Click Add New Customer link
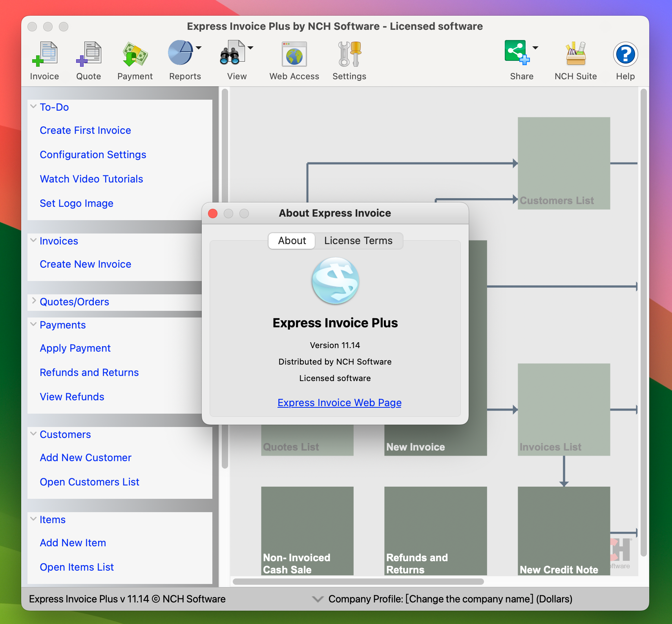672x624 pixels. pos(86,458)
